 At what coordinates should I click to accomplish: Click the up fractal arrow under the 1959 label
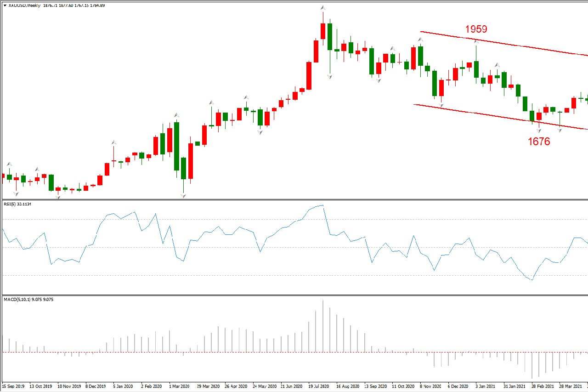coord(476,41)
